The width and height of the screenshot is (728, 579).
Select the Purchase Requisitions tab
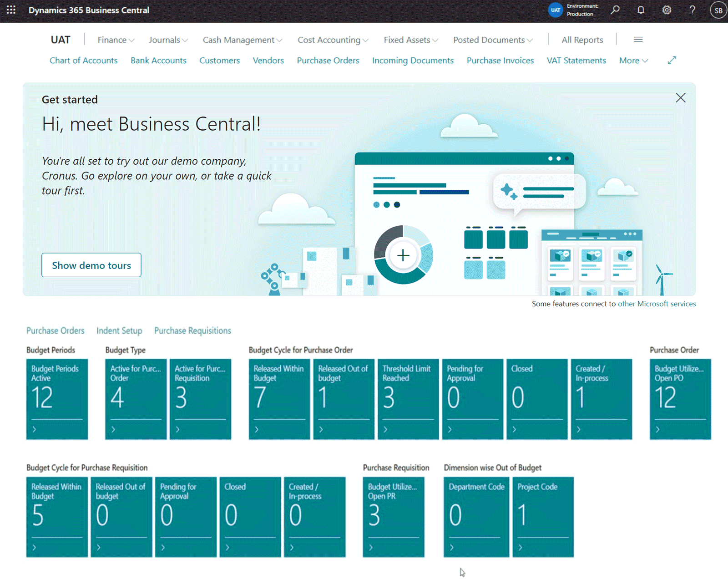192,330
